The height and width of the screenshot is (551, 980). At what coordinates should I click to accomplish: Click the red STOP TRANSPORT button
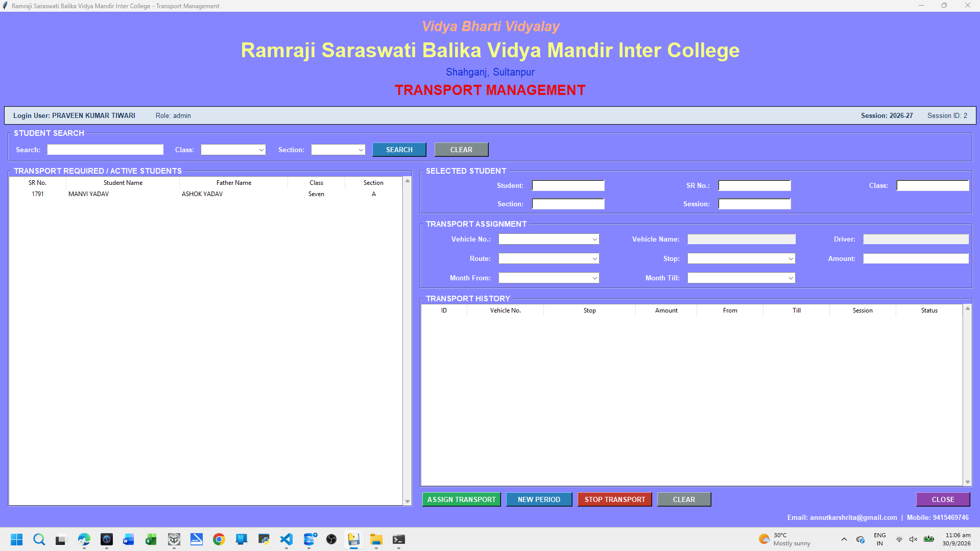[x=615, y=499]
